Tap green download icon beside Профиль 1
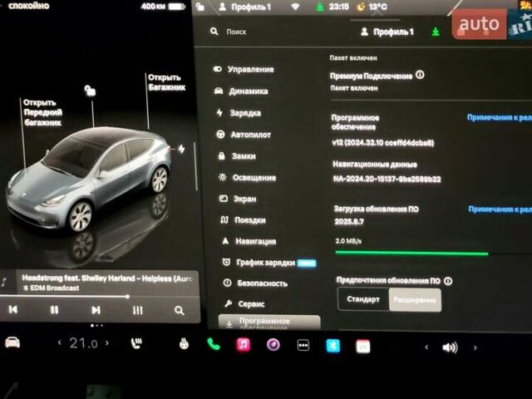Viewport: 532px width, 399px height. [436, 32]
